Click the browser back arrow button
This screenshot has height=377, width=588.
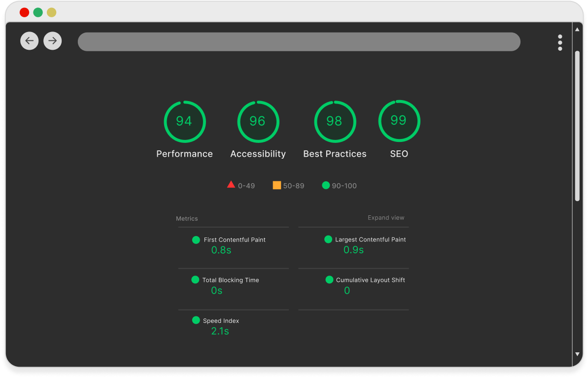(29, 41)
